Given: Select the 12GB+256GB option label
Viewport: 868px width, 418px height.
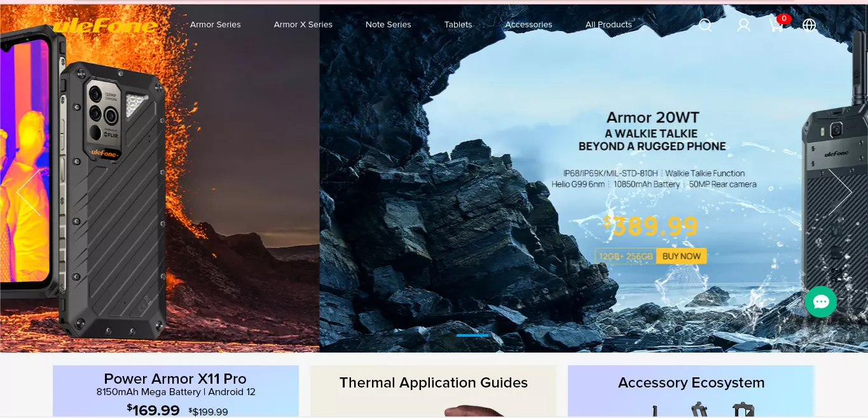Looking at the screenshot, I should (x=626, y=256).
